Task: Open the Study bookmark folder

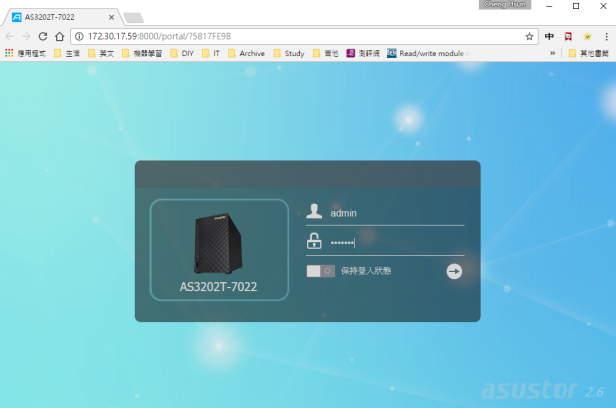Action: [288, 53]
